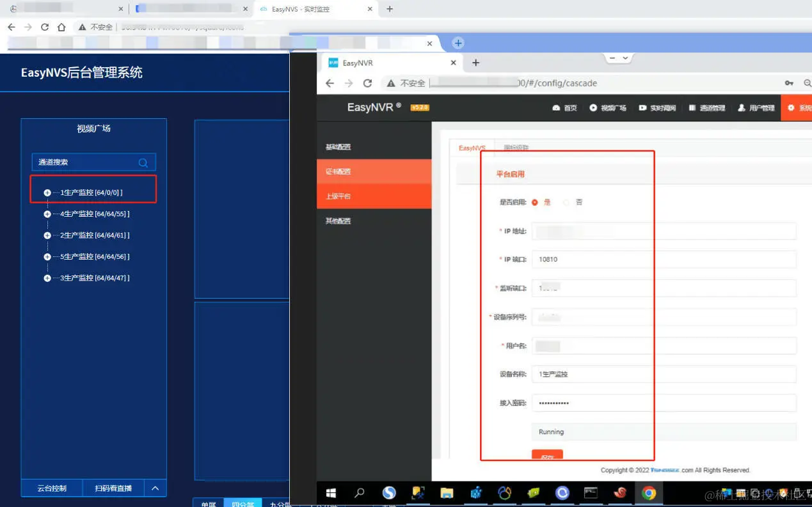Viewport: 812px width, 507px height.
Task: Click the blue plus button in remote session bar
Action: pos(458,43)
